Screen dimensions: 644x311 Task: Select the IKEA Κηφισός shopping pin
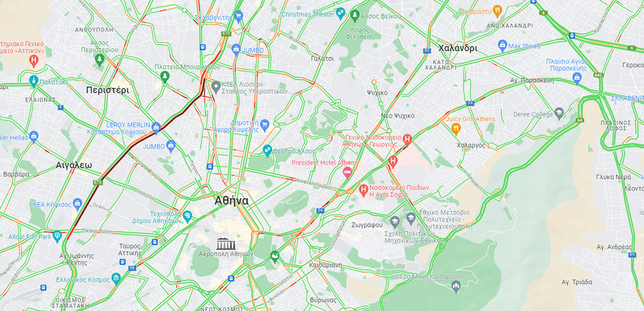click(x=77, y=204)
